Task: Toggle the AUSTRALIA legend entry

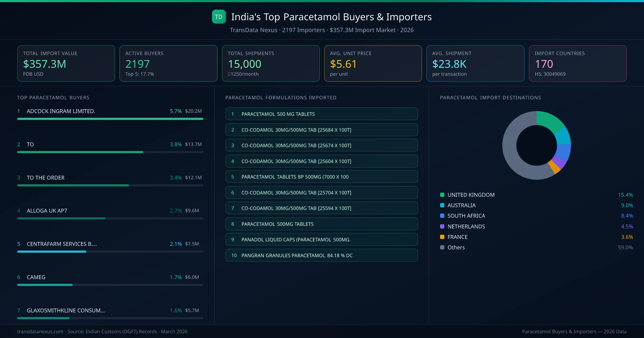Action: (x=462, y=205)
